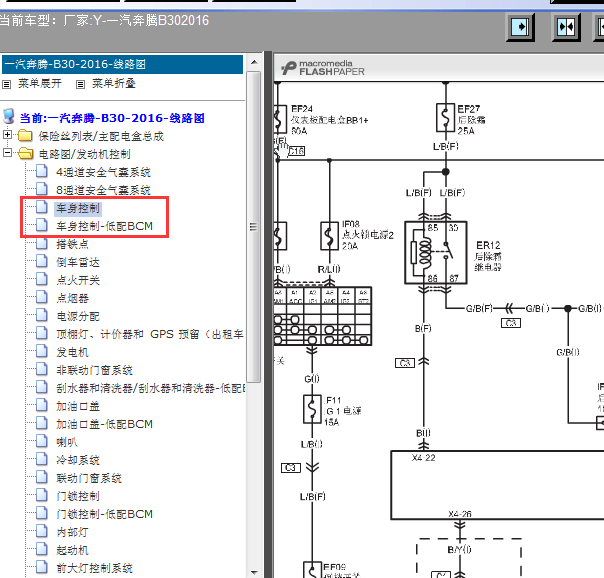Select the 保险丝列表/主配电盒总成 folder label
Image resolution: width=604 pixels, height=578 pixels.
coord(101,136)
